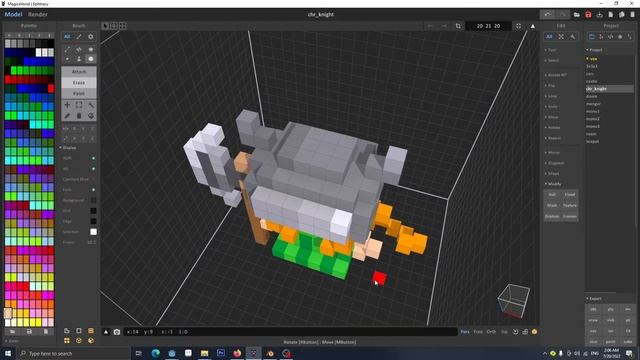Image resolution: width=640 pixels, height=360 pixels.
Task: Select the color picker eyedropper tool
Action: [67, 116]
